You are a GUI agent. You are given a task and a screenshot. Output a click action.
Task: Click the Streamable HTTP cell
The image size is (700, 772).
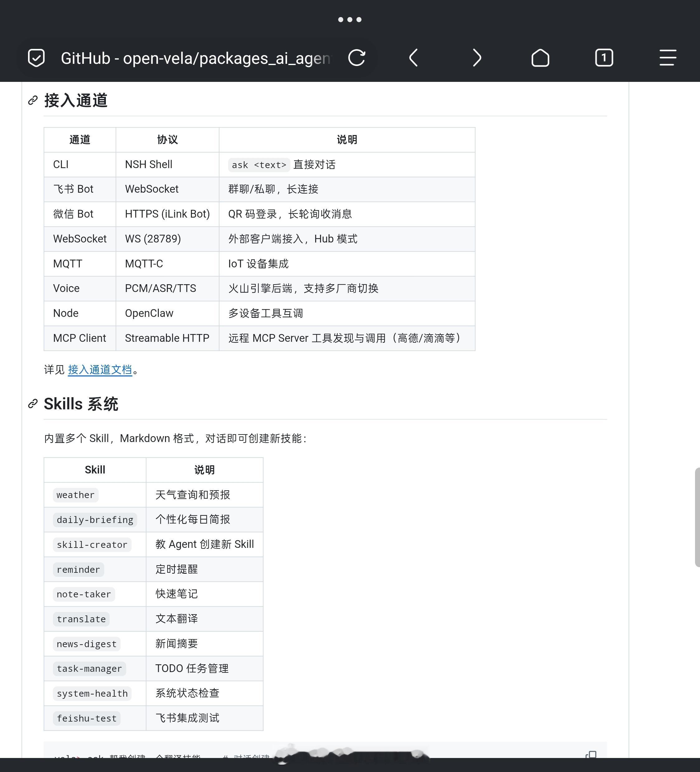click(x=168, y=338)
